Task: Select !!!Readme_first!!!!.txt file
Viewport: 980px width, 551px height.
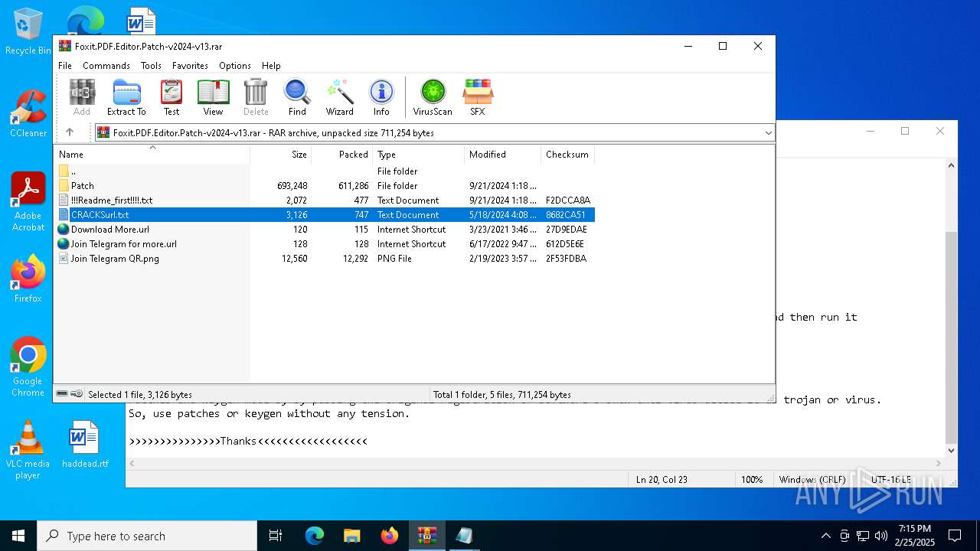Action: [x=324, y=201]
